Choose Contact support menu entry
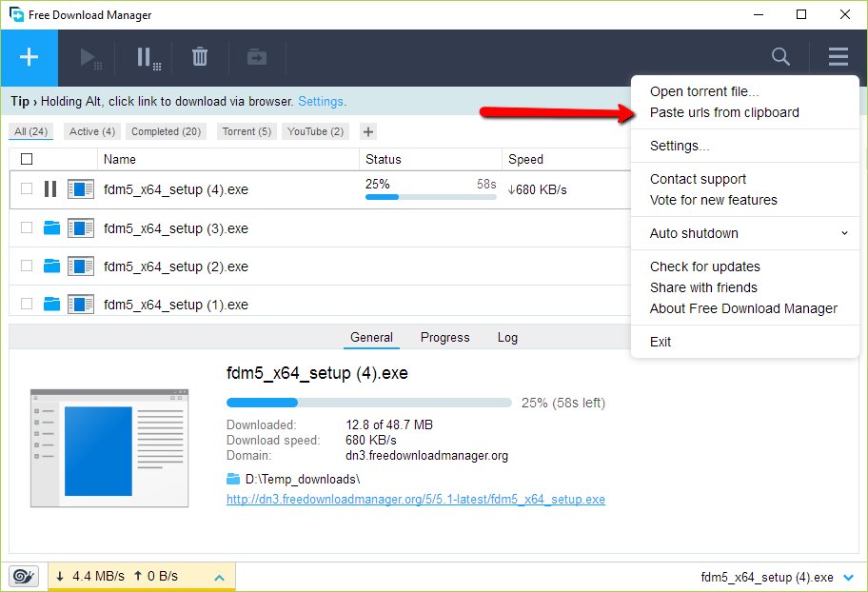Screen dimensions: 868x592 click(698, 179)
